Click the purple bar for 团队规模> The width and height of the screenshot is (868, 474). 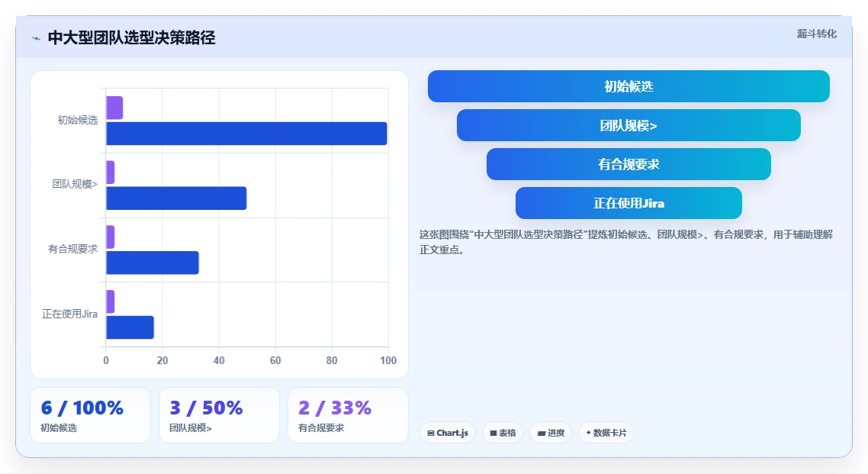[x=110, y=173]
